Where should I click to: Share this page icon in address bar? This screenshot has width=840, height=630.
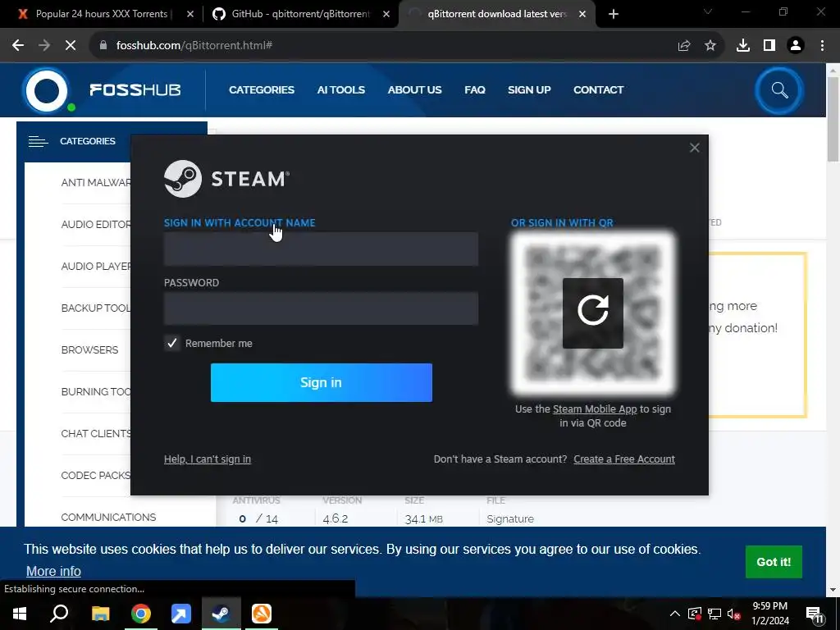(684, 46)
